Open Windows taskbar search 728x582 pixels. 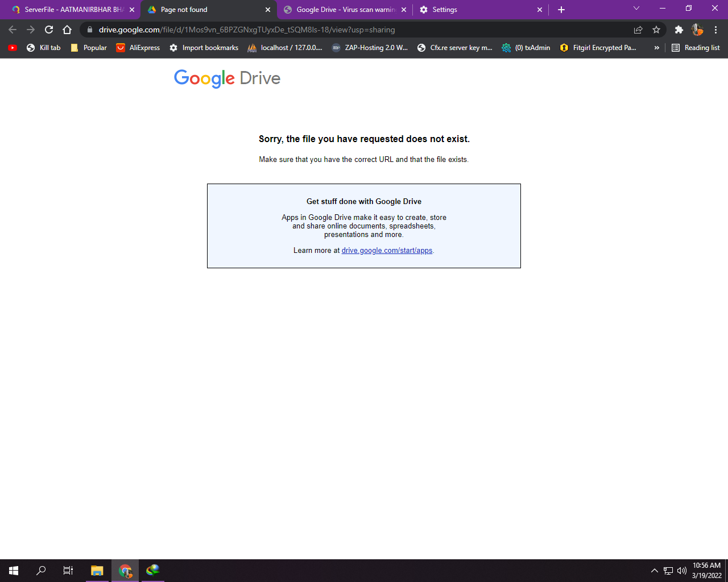41,571
